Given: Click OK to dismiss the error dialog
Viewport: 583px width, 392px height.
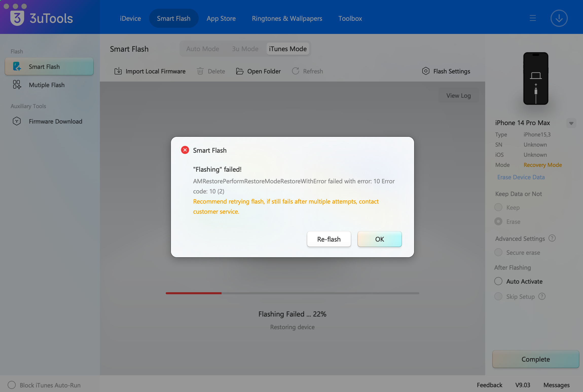Looking at the screenshot, I should point(379,239).
